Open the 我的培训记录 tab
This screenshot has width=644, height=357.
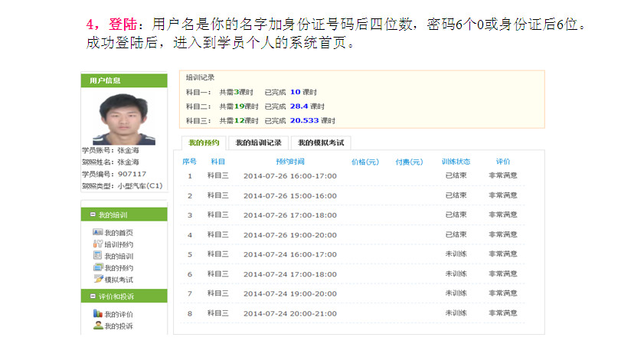(258, 142)
